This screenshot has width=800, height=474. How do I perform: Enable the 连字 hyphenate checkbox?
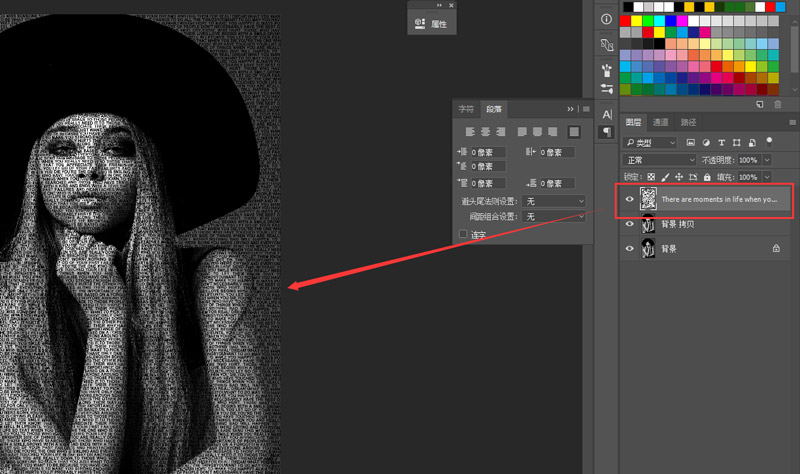pyautogui.click(x=463, y=234)
